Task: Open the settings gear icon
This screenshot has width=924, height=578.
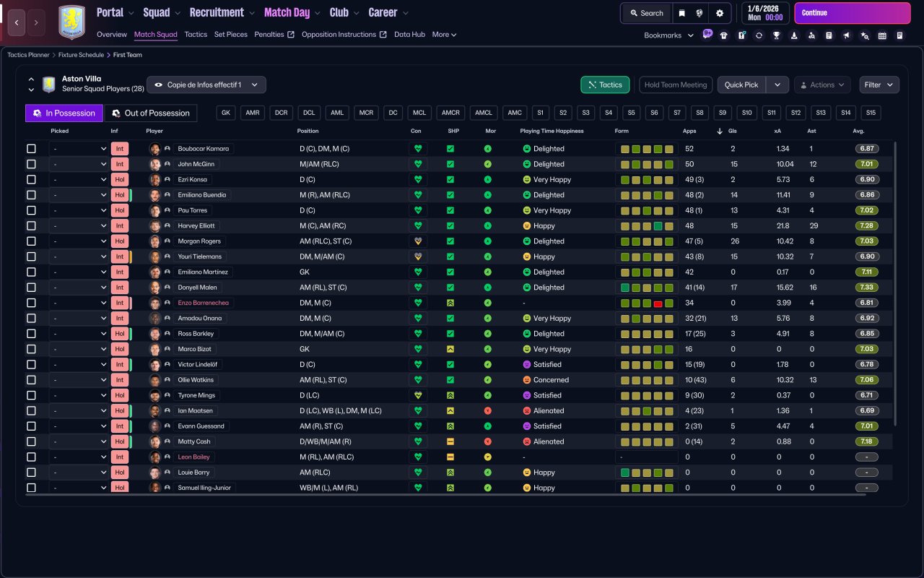Action: click(720, 13)
